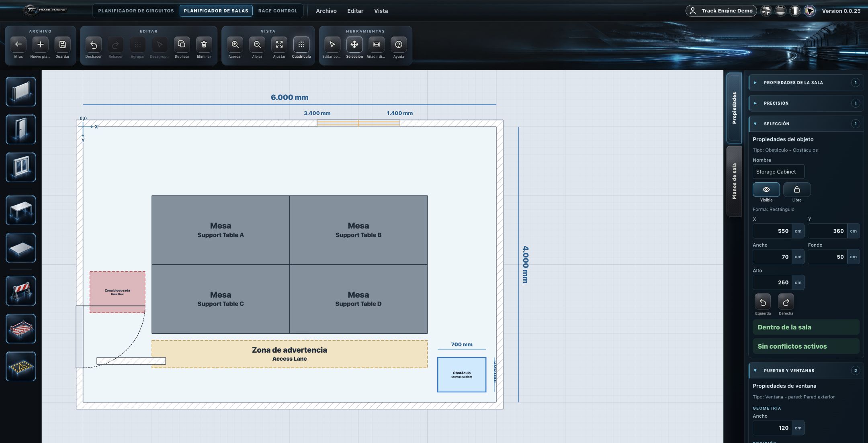Expand Propiedades de la sala section
The width and height of the screenshot is (868, 443).
tap(806, 83)
